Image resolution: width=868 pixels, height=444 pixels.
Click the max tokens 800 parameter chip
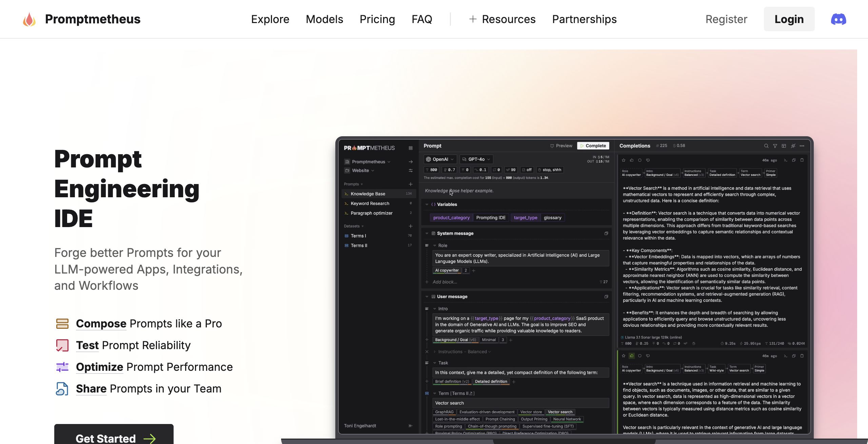click(431, 170)
